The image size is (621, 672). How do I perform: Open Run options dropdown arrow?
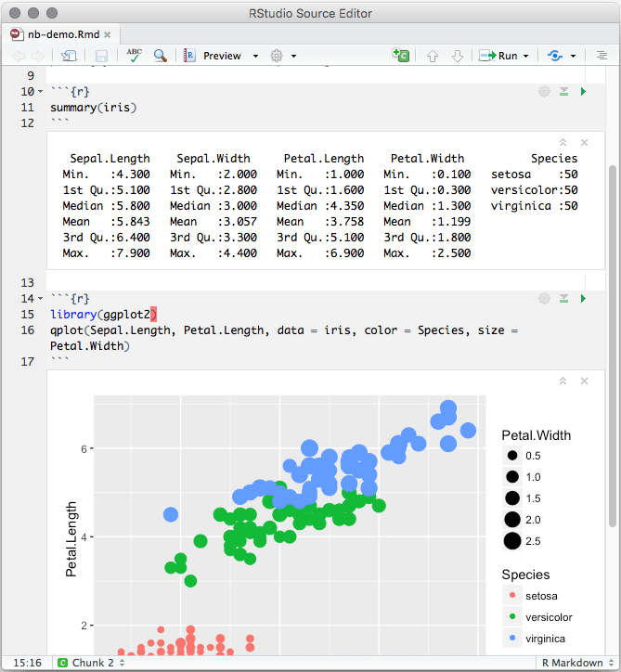(x=526, y=56)
